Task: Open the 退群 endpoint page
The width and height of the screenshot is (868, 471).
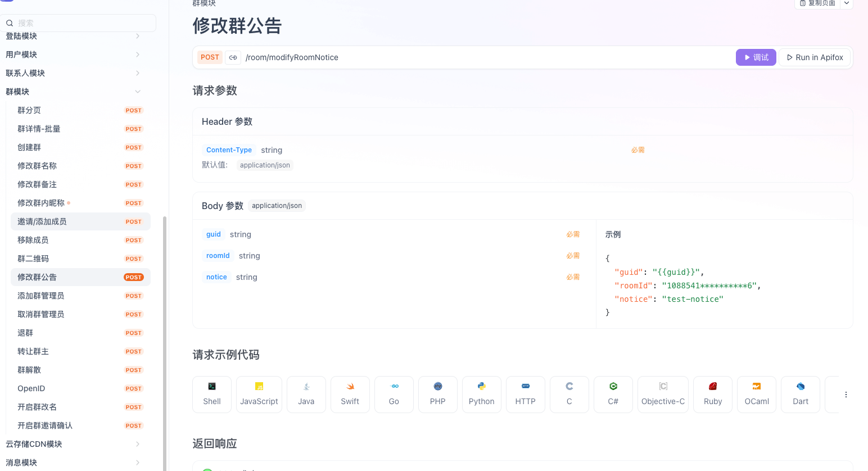Action: pyautogui.click(x=25, y=332)
